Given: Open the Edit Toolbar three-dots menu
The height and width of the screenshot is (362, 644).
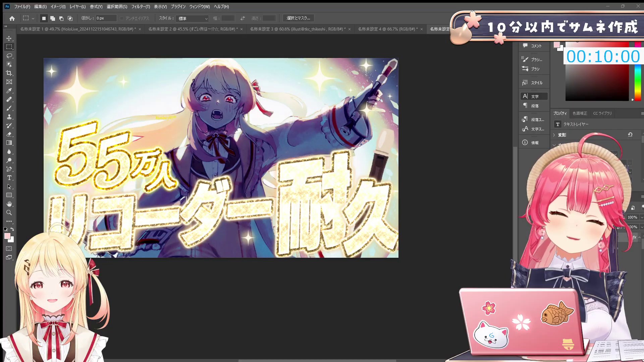Looking at the screenshot, I should pos(9,221).
